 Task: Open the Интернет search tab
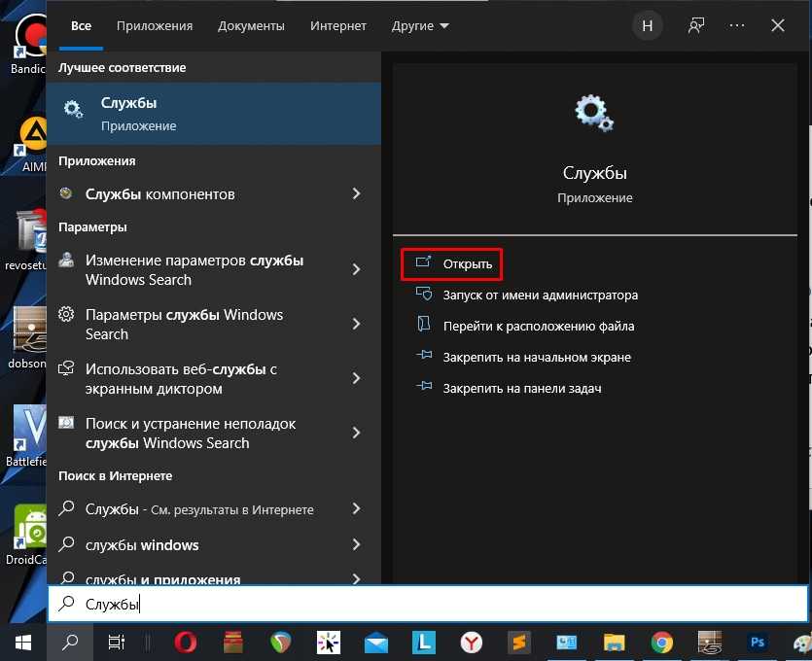(x=338, y=26)
